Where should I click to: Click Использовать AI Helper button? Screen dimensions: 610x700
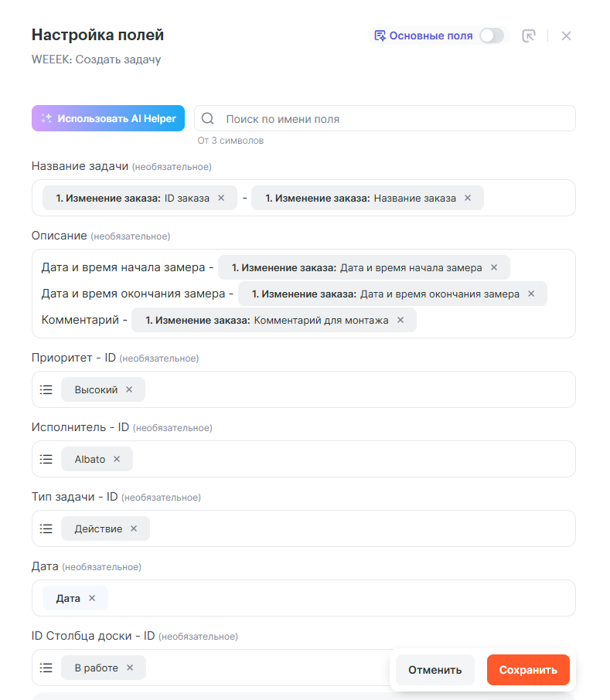click(x=108, y=118)
